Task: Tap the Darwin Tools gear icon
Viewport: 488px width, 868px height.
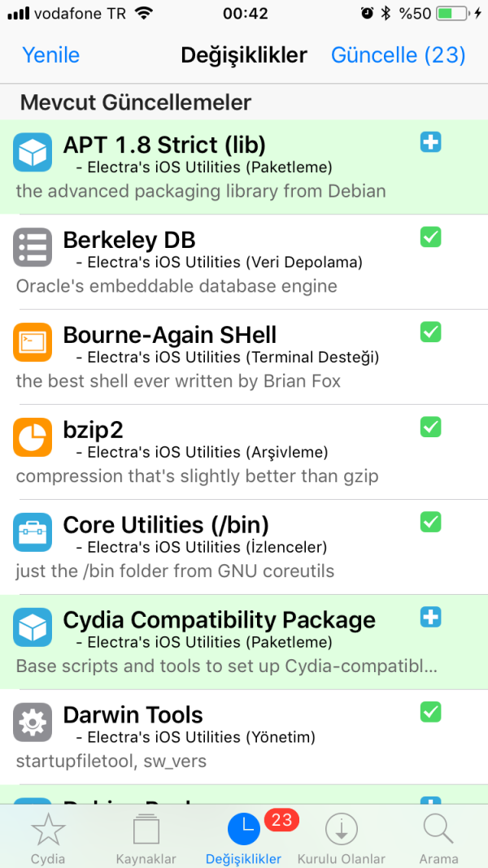Action: click(33, 723)
